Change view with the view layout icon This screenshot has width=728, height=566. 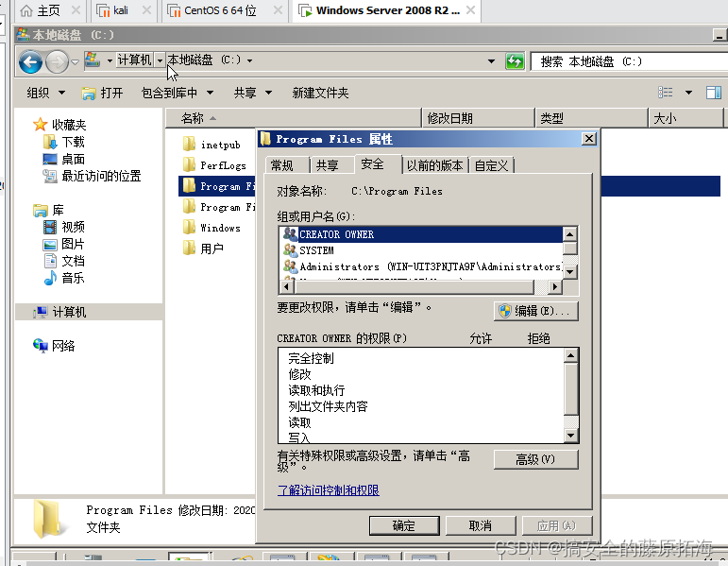point(666,93)
